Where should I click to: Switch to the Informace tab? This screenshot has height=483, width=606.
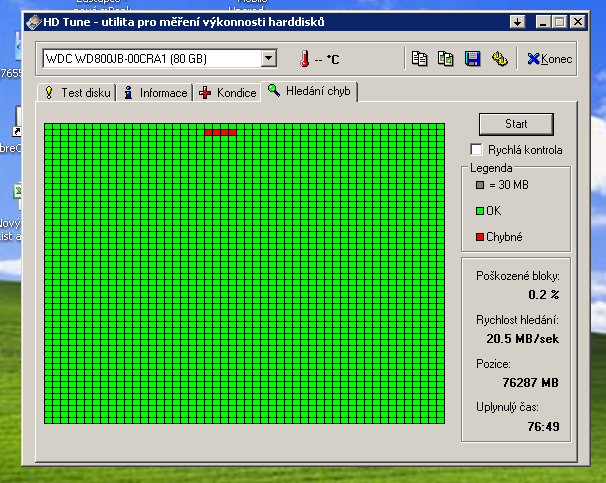(x=155, y=93)
